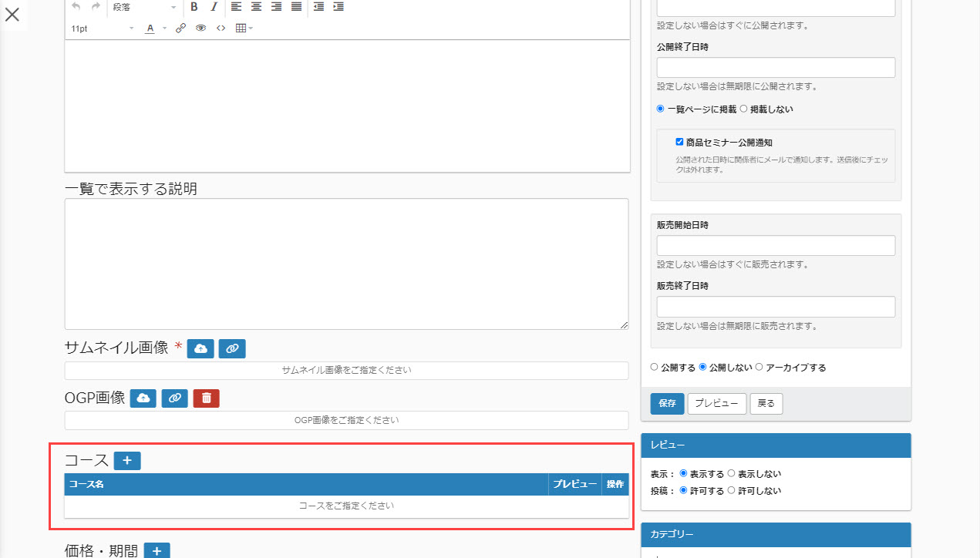Click the 保存 save button

(x=667, y=404)
